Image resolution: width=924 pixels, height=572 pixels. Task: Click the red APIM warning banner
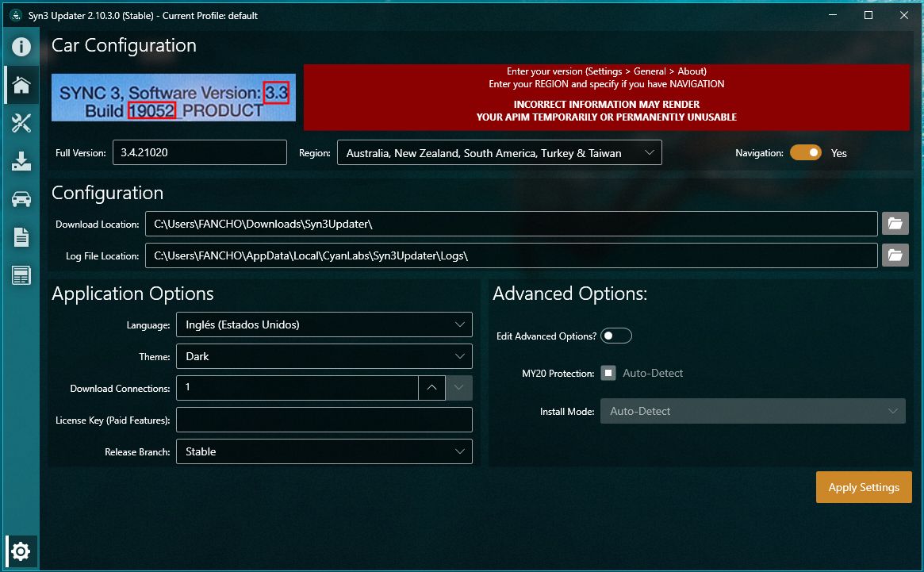point(607,98)
